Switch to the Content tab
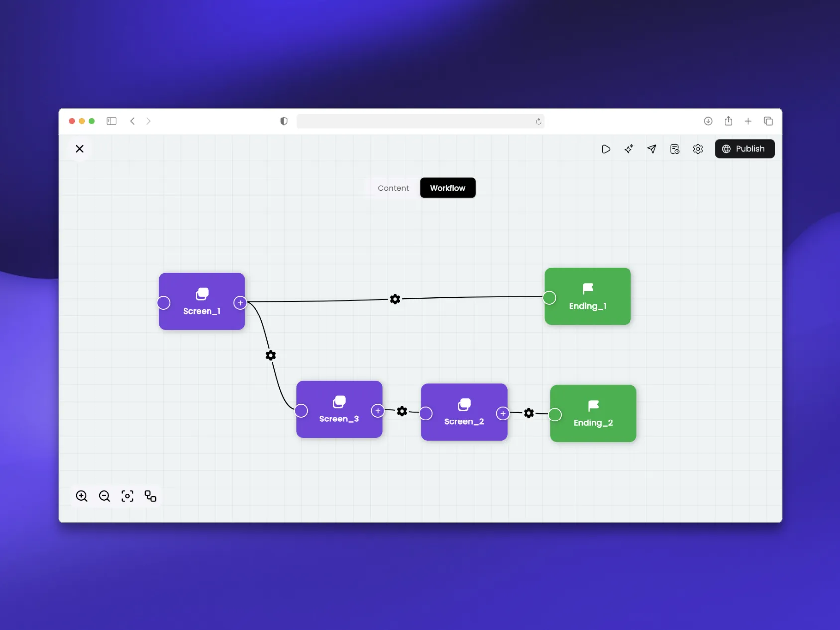This screenshot has height=630, width=840. (x=393, y=188)
